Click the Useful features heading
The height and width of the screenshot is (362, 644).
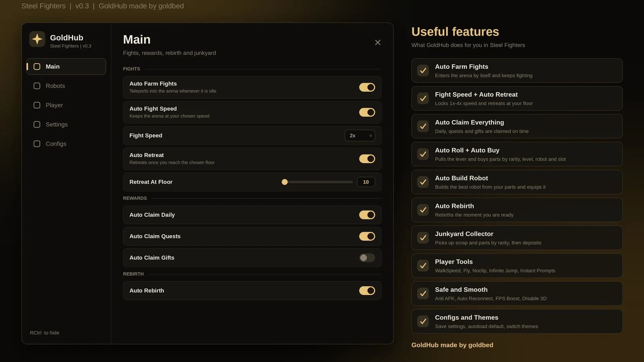click(455, 31)
